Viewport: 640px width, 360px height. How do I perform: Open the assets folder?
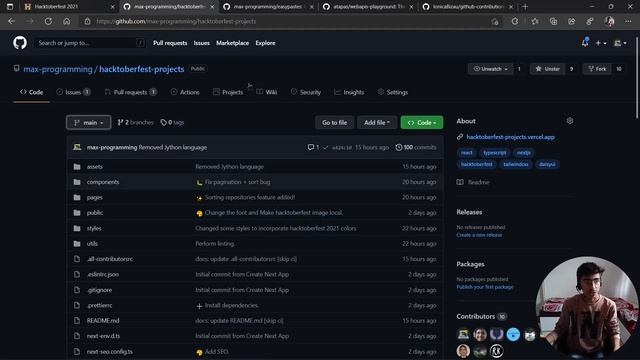tap(95, 167)
